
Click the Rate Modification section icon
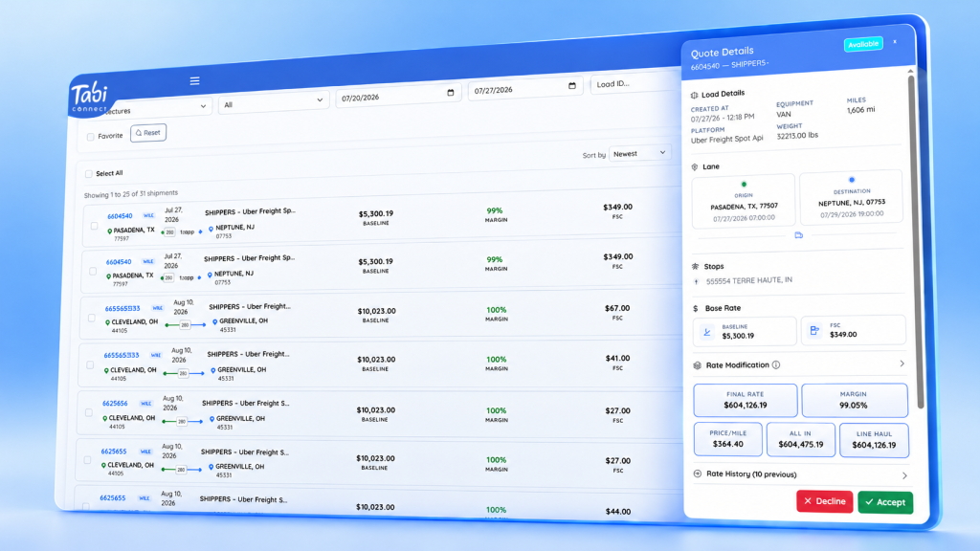point(698,365)
